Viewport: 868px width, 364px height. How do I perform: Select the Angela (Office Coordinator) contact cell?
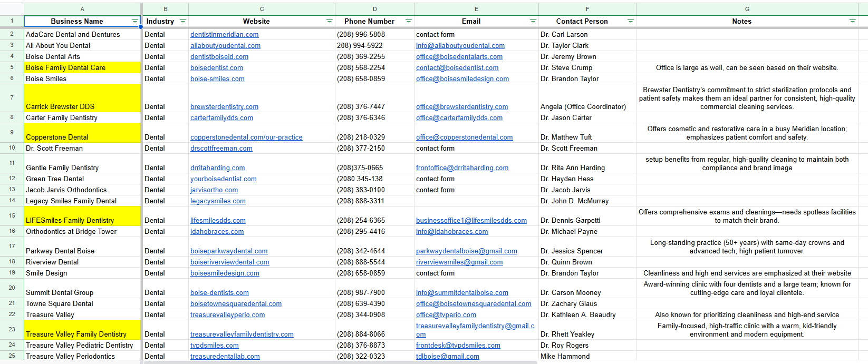click(587, 98)
